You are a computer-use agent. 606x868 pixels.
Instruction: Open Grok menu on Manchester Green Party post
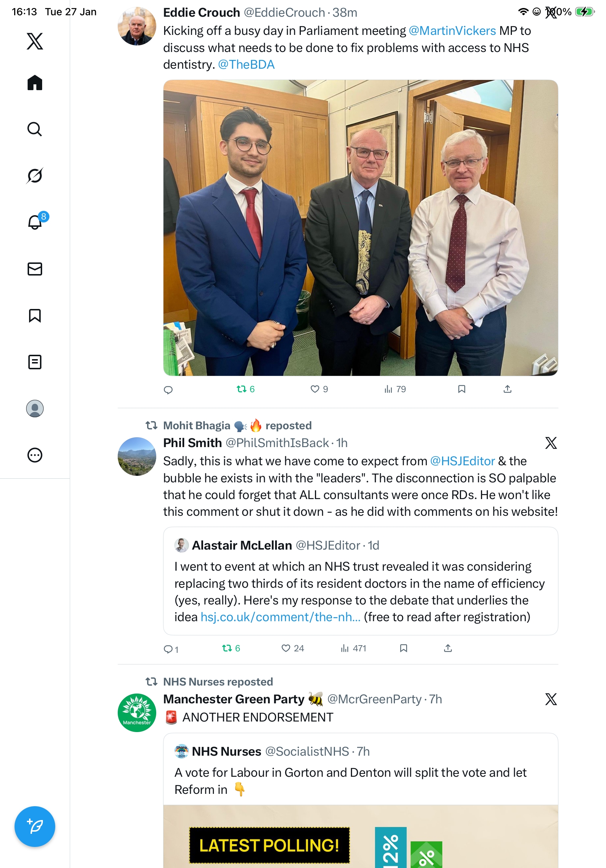coord(551,699)
